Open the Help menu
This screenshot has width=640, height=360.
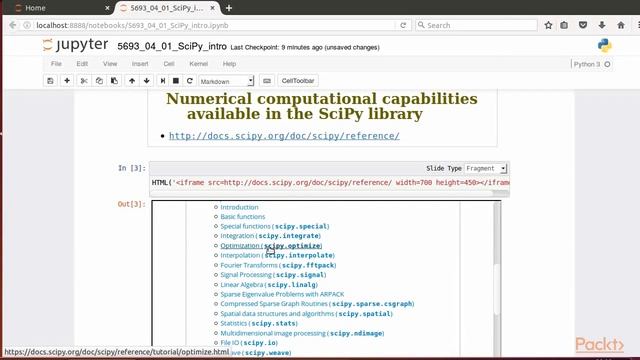point(229,64)
